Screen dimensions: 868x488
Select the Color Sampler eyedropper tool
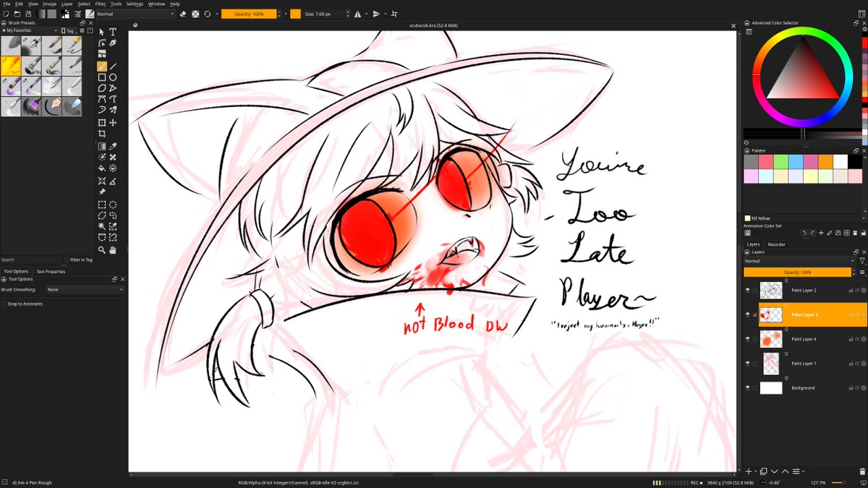pos(114,146)
